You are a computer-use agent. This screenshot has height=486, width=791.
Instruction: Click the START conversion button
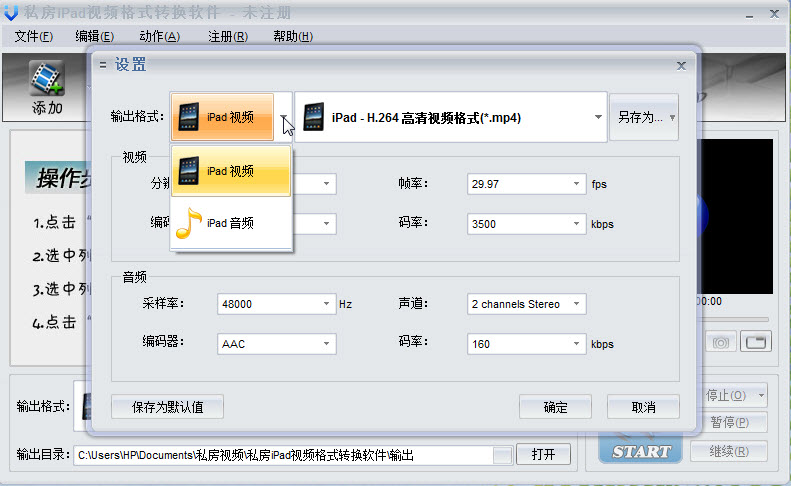[641, 450]
